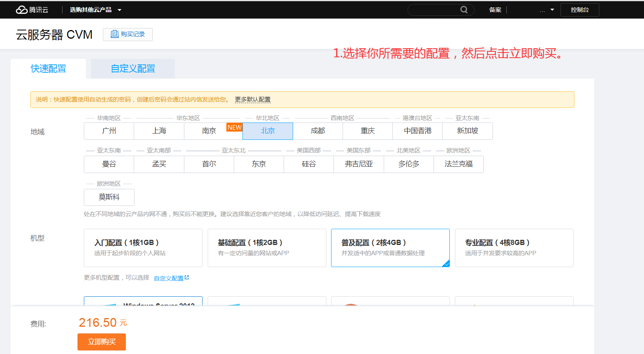
Task: Select region 重庆
Action: (367, 131)
